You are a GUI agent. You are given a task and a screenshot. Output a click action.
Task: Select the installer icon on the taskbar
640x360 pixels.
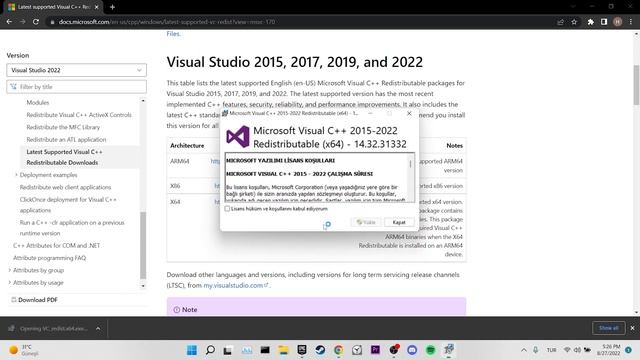449,350
